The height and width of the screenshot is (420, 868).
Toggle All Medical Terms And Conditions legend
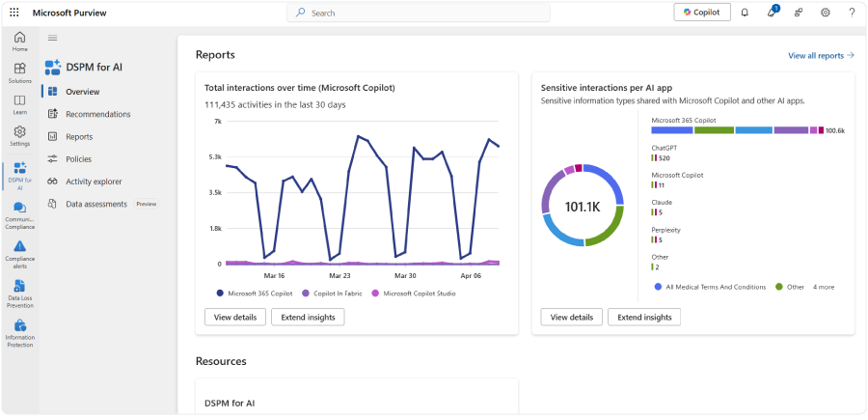710,287
